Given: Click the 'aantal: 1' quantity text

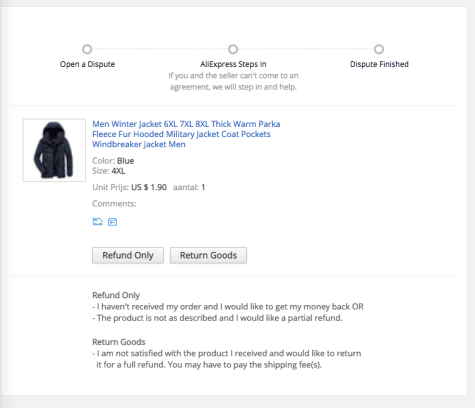Looking at the screenshot, I should pyautogui.click(x=189, y=187).
